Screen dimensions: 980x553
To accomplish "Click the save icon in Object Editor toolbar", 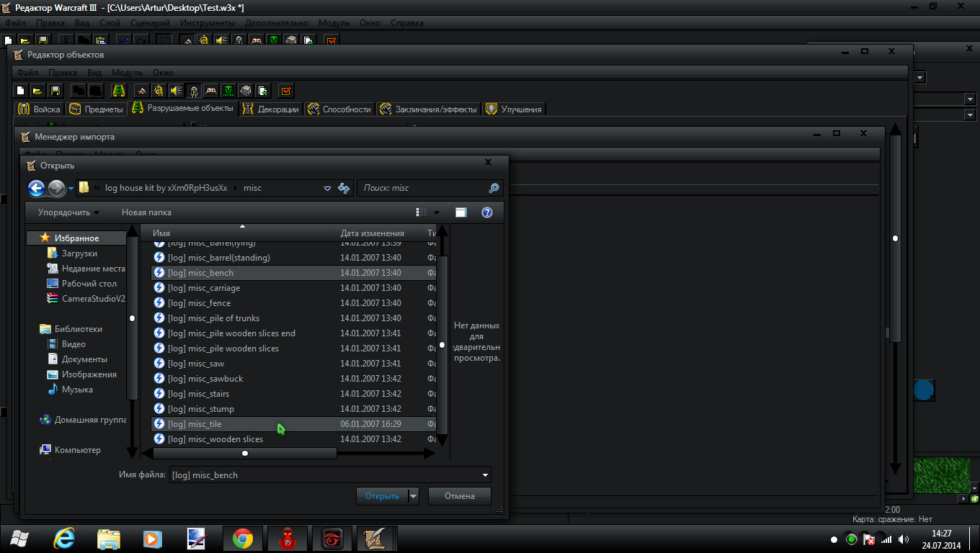I will pyautogui.click(x=55, y=91).
